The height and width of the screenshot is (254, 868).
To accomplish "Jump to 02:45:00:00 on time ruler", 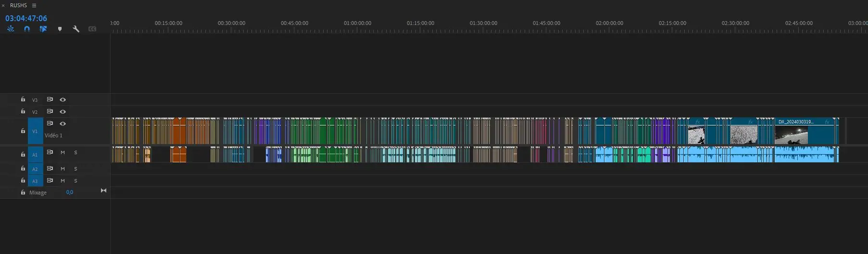I will 799,23.
